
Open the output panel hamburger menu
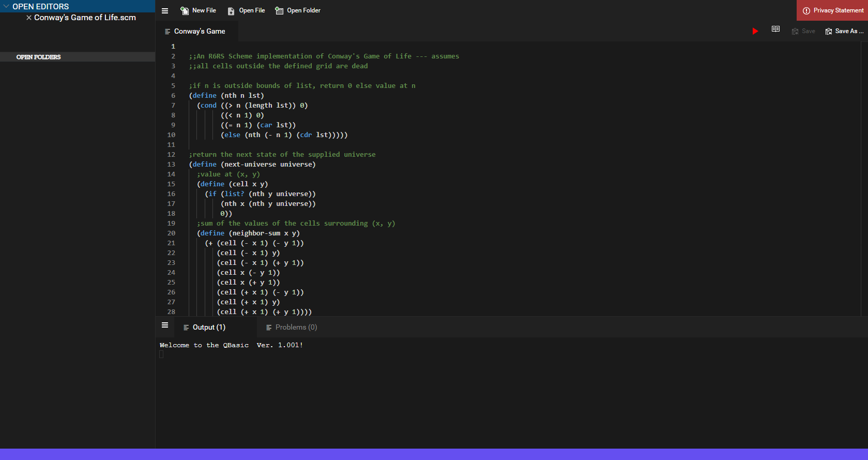[165, 325]
